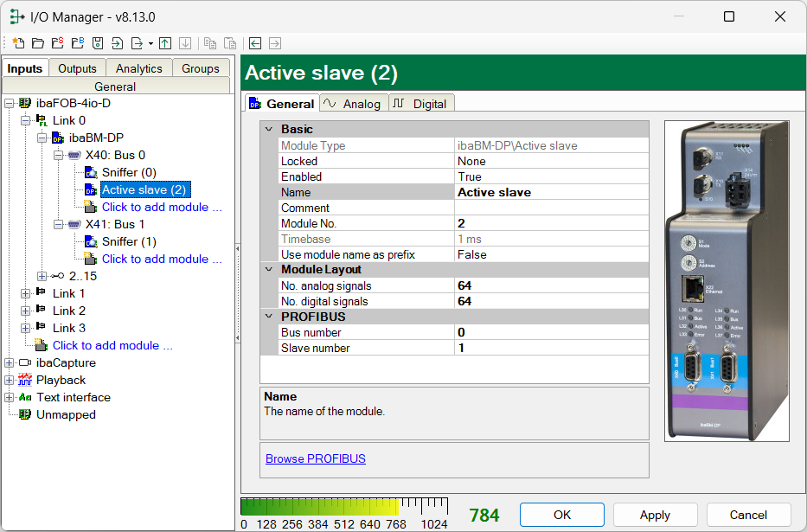Navigate forward with right arrow icon
The image size is (807, 532).
[275, 43]
